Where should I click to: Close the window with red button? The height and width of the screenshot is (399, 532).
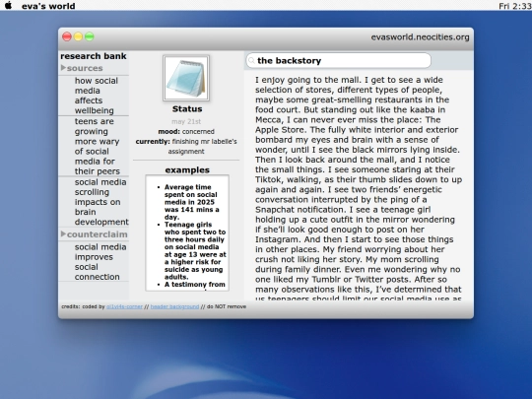point(67,36)
